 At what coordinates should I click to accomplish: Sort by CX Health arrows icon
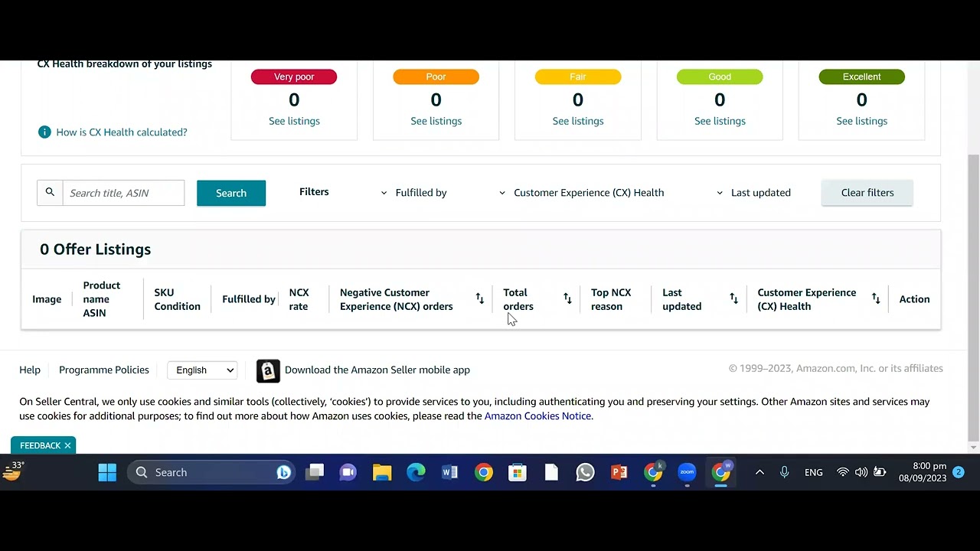[x=876, y=298]
